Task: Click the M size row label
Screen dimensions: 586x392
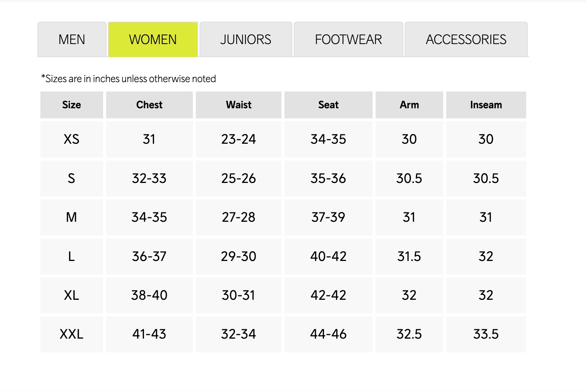Action: pos(71,217)
